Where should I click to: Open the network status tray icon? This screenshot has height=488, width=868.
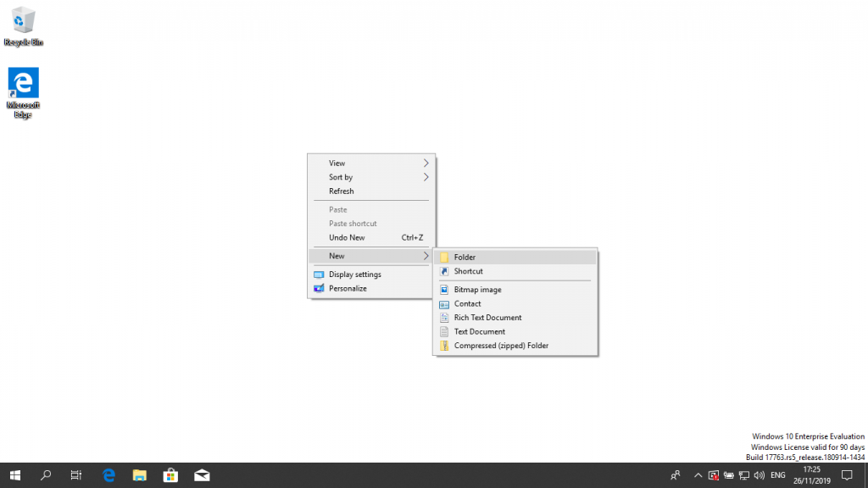pyautogui.click(x=744, y=475)
